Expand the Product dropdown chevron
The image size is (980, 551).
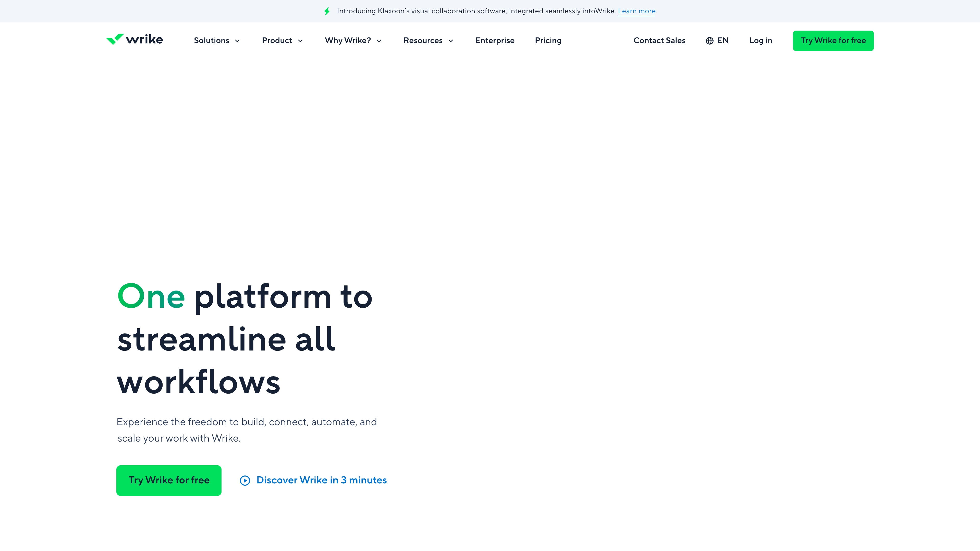301,41
